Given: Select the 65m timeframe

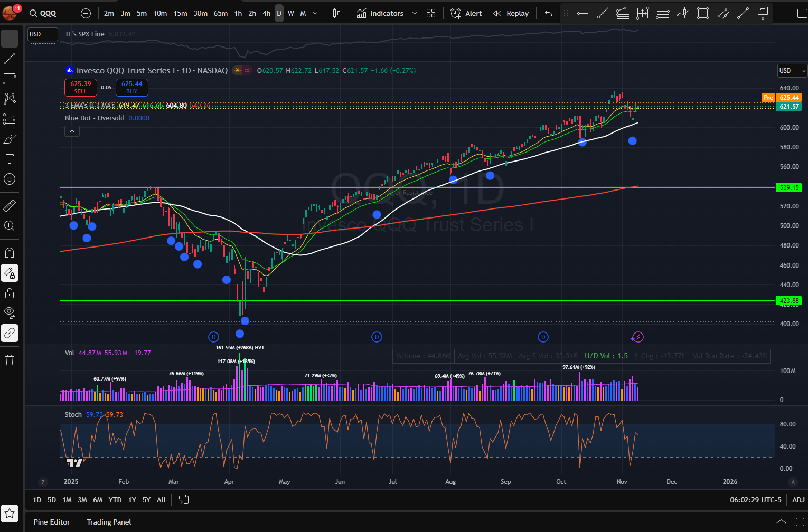Looking at the screenshot, I should point(221,13).
